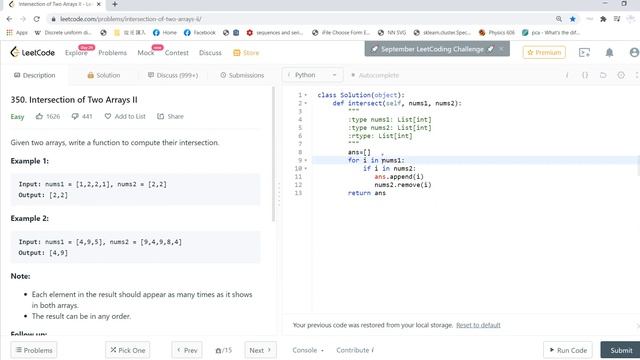Click editor info icon

tap(567, 75)
